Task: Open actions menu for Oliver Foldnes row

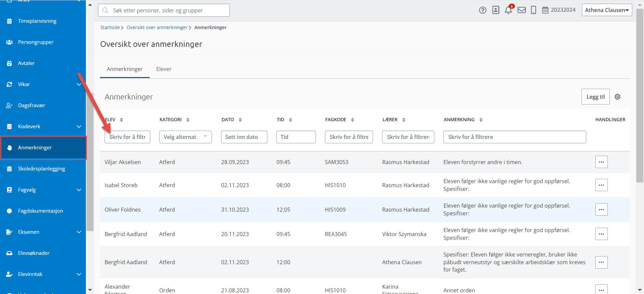Action: 601,210
